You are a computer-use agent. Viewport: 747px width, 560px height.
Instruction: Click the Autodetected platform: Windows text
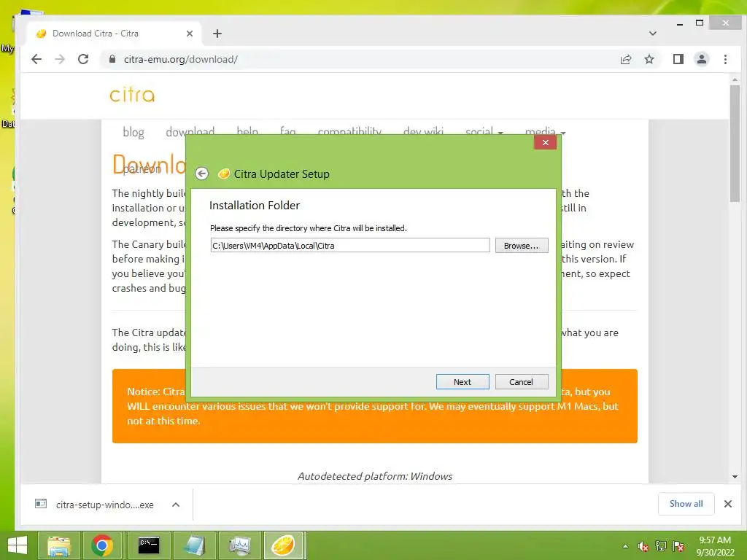pyautogui.click(x=375, y=476)
